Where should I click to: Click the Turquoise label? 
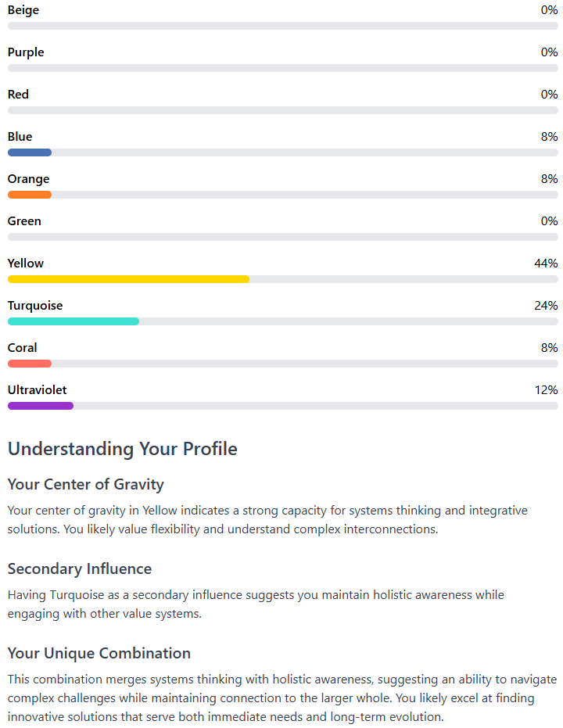(35, 306)
